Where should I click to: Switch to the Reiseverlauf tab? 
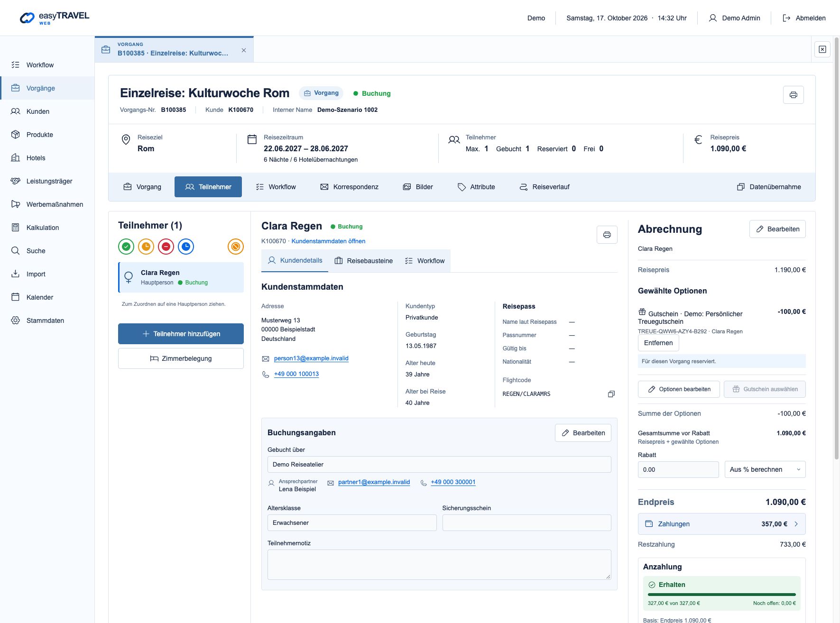(x=545, y=187)
